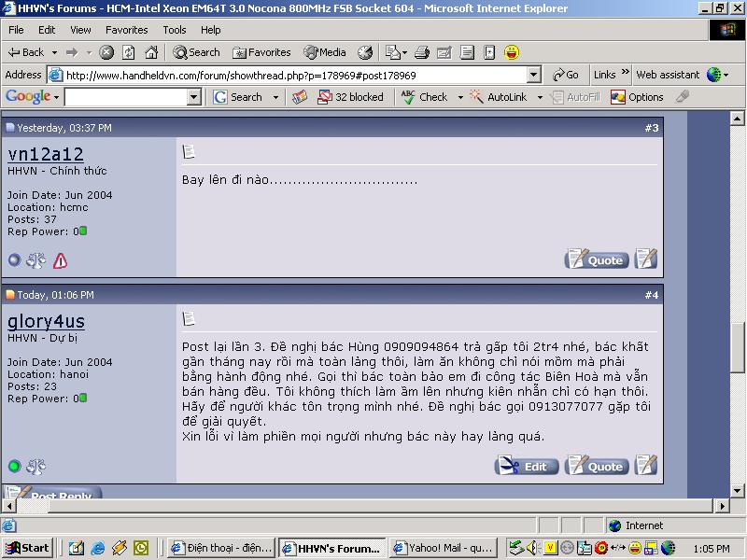This screenshot has width=747, height=560.
Task: Click the reputation scales icon for glory4us
Action: (35, 466)
